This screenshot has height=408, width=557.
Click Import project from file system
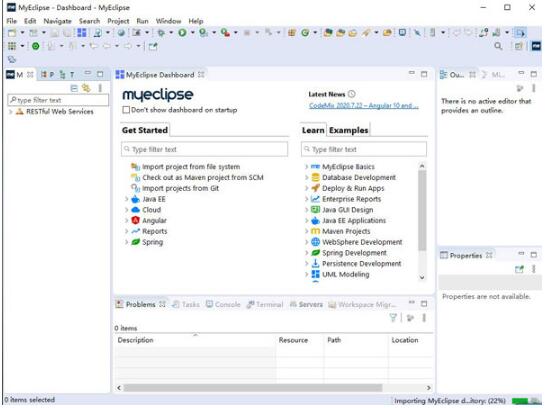[191, 167]
